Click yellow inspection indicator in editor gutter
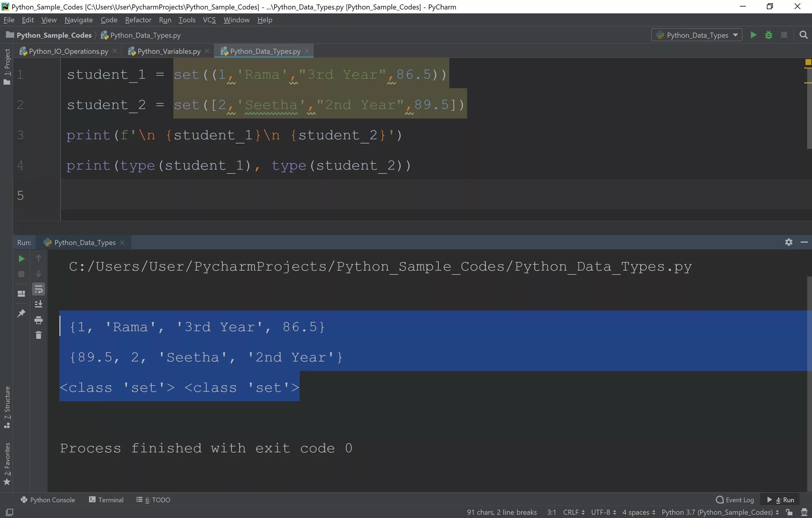Viewport: 812px width, 518px height. tap(808, 62)
